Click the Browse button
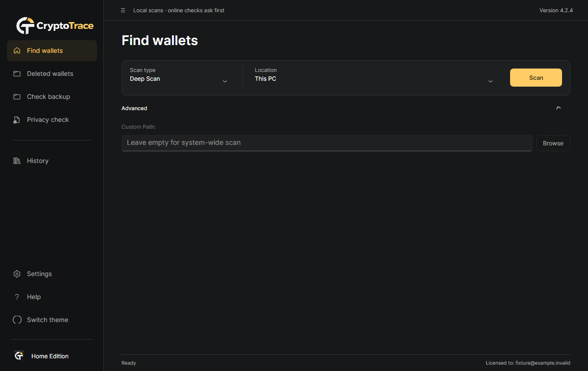The width and height of the screenshot is (588, 371). point(553,143)
